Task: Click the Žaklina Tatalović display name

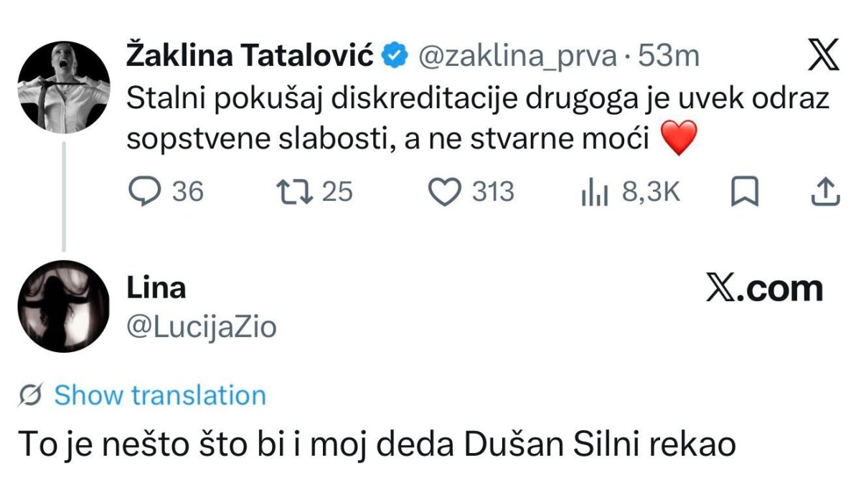Action: click(x=250, y=56)
